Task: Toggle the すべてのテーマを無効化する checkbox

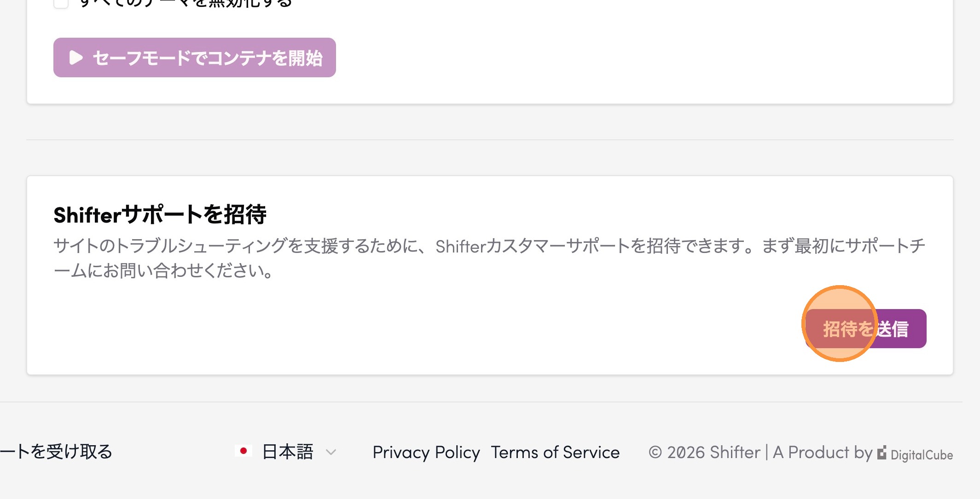Action: pyautogui.click(x=61, y=3)
